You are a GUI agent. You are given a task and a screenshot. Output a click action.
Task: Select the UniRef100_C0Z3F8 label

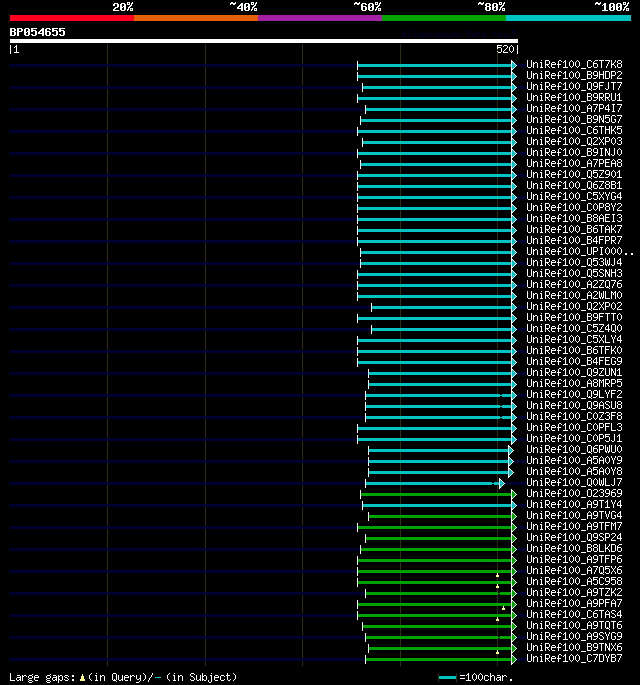(574, 416)
